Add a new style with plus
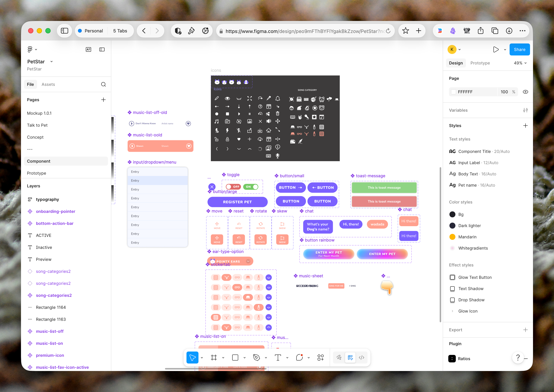This screenshot has height=392, width=554. (x=525, y=126)
